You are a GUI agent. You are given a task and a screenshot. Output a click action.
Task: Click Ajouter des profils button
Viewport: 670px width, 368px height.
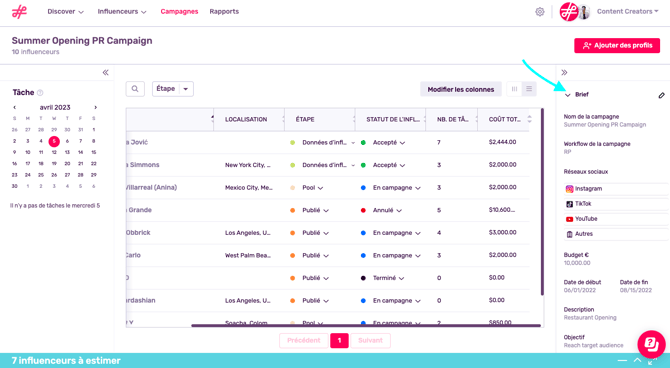617,45
